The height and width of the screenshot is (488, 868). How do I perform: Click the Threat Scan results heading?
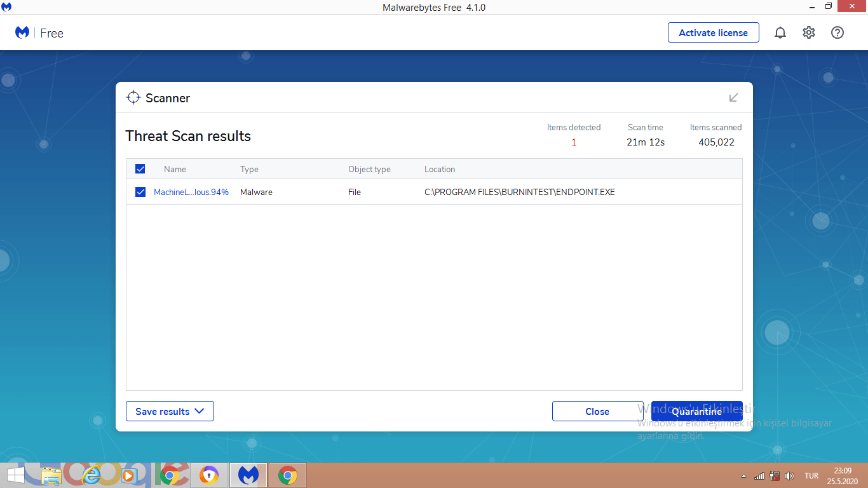pos(188,136)
